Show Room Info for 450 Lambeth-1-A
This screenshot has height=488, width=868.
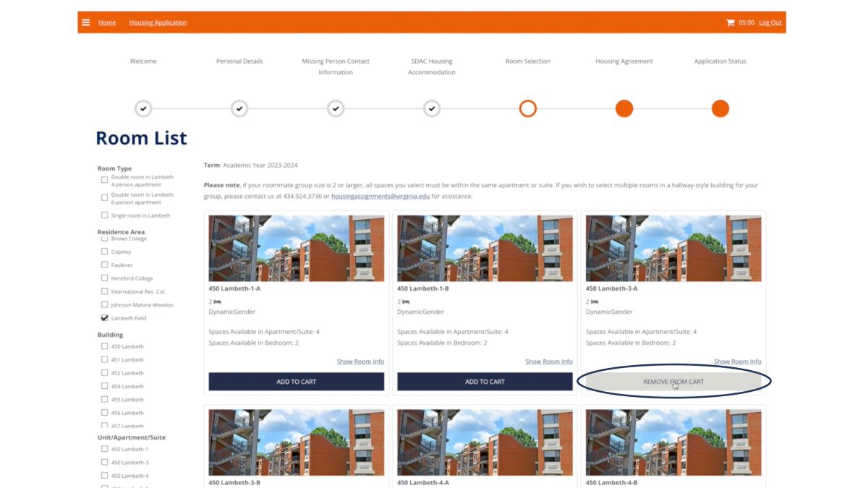coord(360,361)
